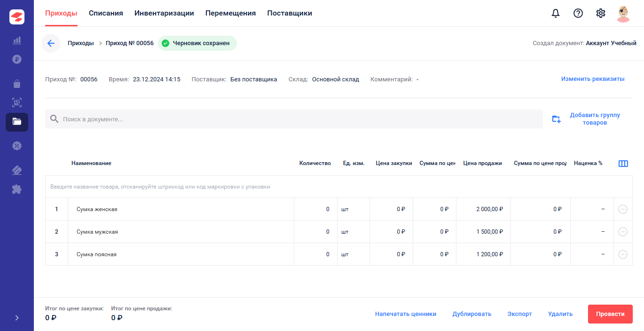Click the Без поставщика supplier value
The image size is (644, 331).
click(x=254, y=79)
